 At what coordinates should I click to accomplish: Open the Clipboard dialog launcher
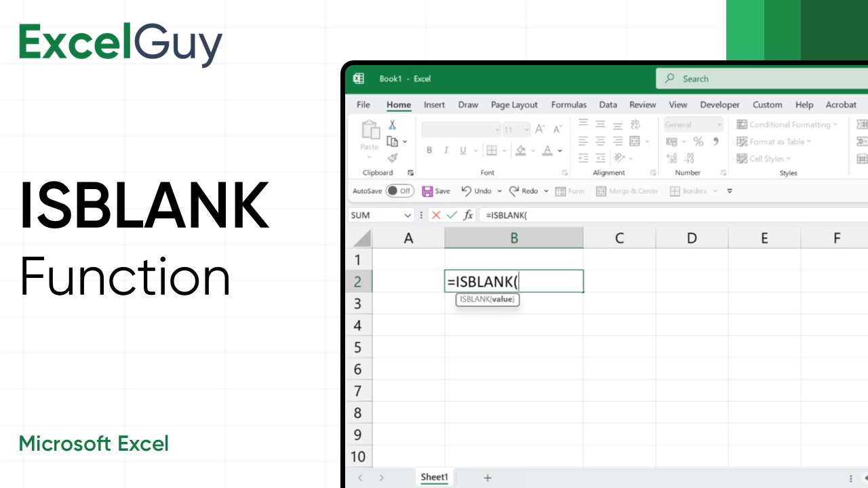click(x=410, y=173)
